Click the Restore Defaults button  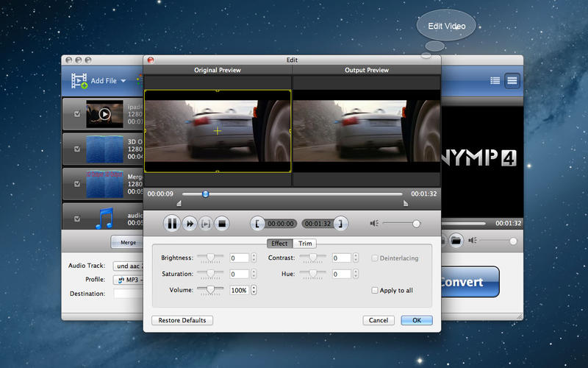(182, 320)
